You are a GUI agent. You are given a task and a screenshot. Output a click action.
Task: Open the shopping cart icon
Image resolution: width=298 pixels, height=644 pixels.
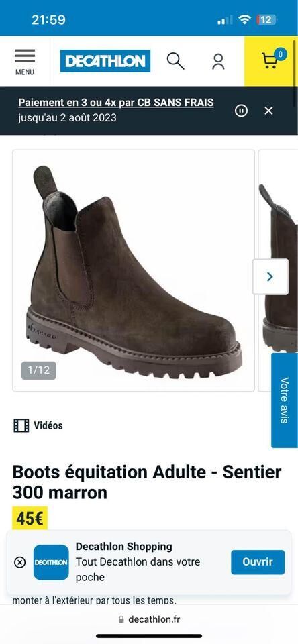coord(271,61)
